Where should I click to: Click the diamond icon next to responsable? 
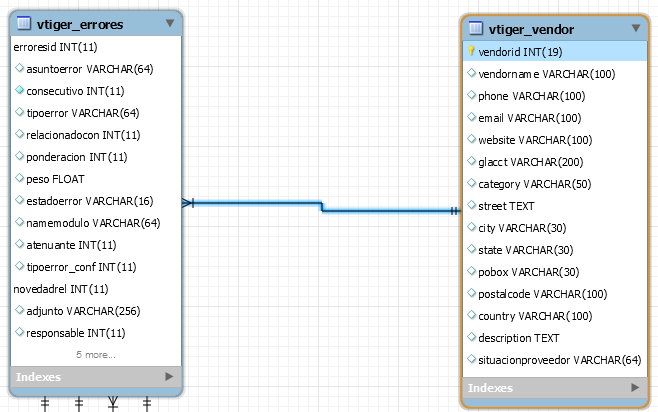point(19,331)
